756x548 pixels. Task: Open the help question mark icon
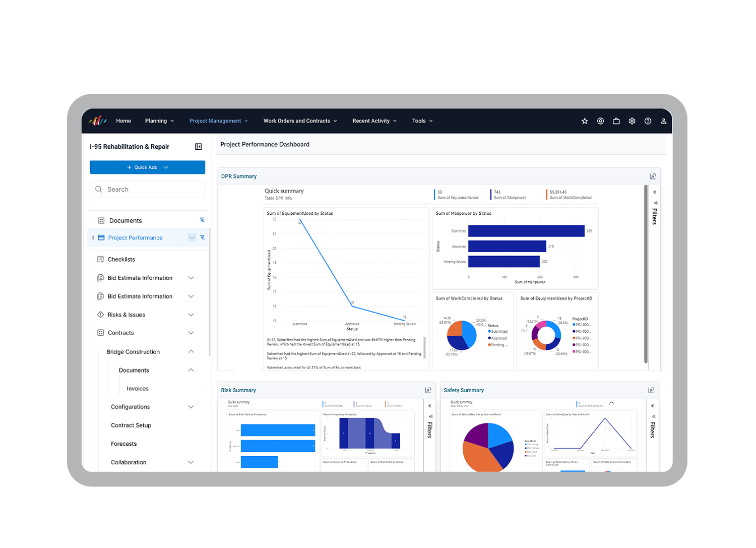click(x=648, y=121)
